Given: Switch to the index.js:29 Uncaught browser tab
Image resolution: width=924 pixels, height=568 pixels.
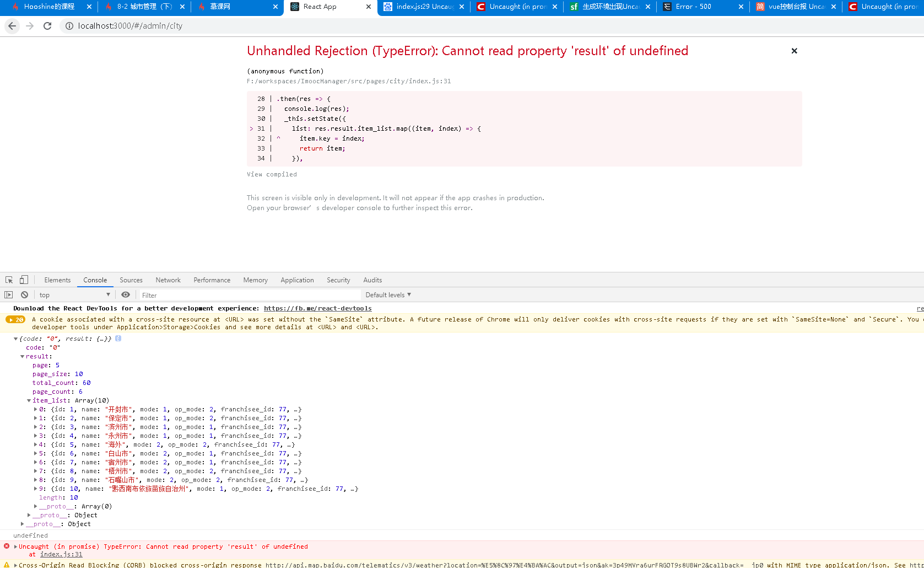Looking at the screenshot, I should pos(425,7).
